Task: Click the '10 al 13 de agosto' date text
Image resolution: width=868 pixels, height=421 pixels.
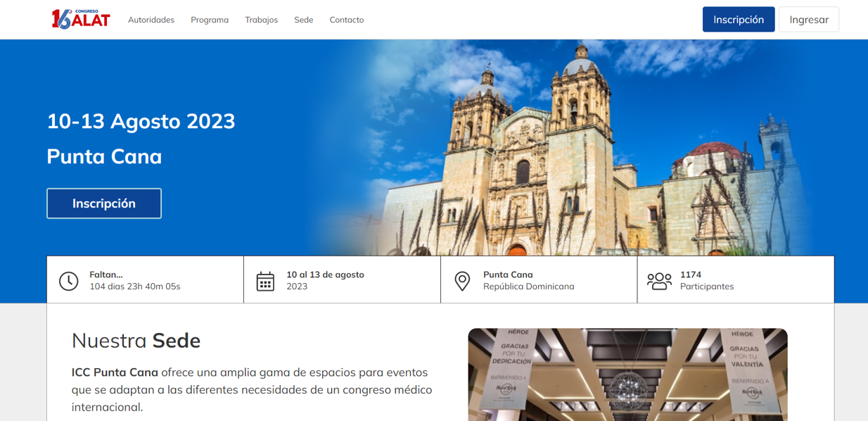Action: click(325, 275)
